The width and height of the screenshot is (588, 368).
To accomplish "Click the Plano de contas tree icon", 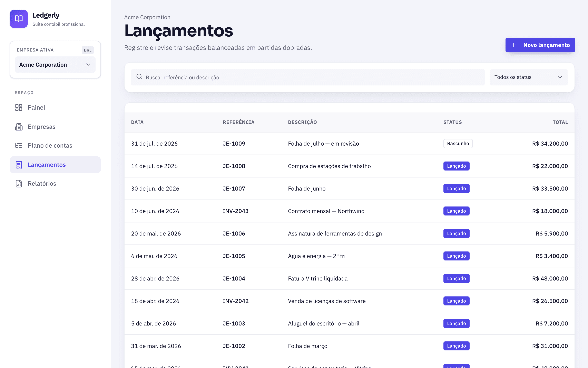I will (x=19, y=146).
